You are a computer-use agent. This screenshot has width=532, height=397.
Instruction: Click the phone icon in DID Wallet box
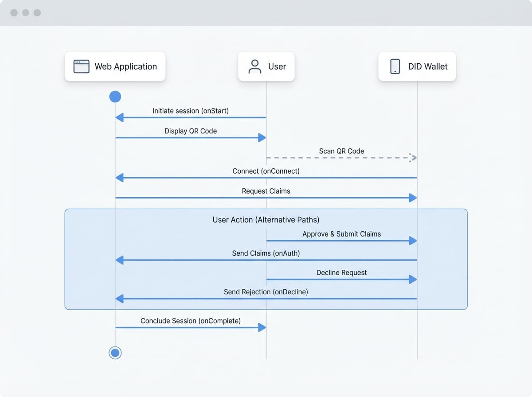(x=395, y=66)
